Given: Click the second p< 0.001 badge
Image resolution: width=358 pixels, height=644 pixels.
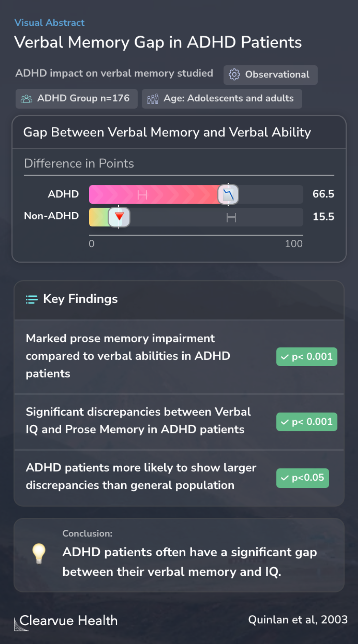Looking at the screenshot, I should coord(307,422).
